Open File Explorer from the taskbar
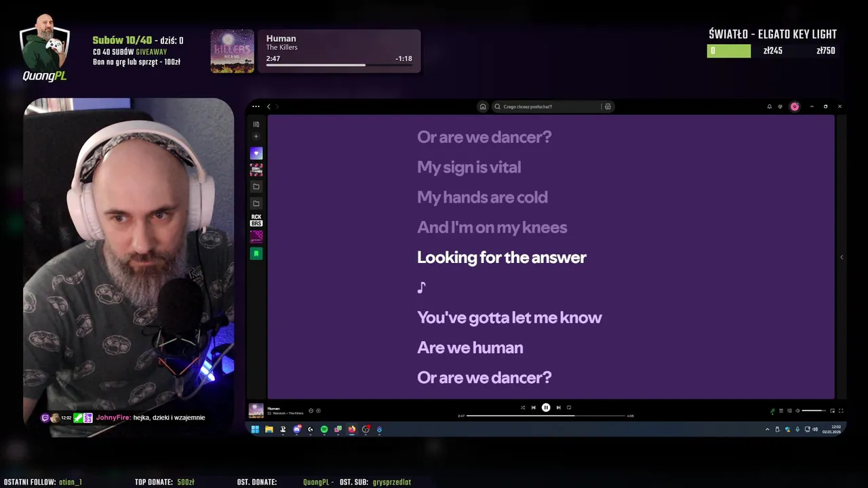The image size is (868, 488). (x=269, y=429)
